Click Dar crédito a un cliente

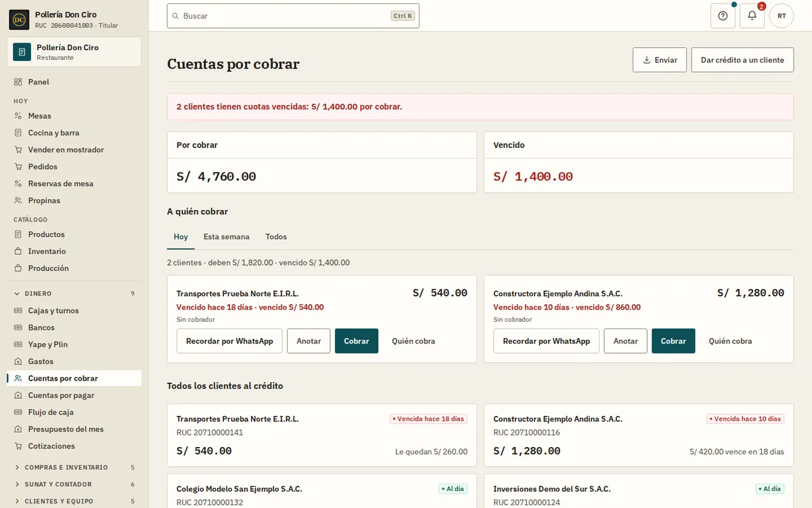pyautogui.click(x=742, y=60)
